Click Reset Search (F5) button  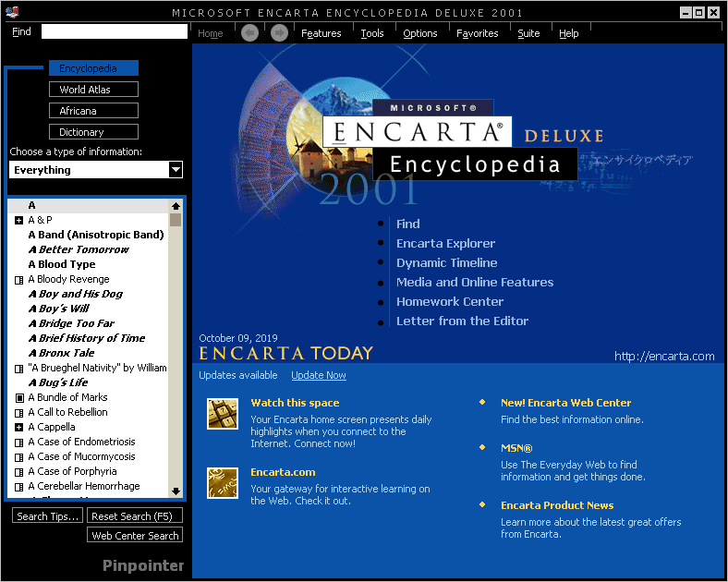click(x=135, y=515)
